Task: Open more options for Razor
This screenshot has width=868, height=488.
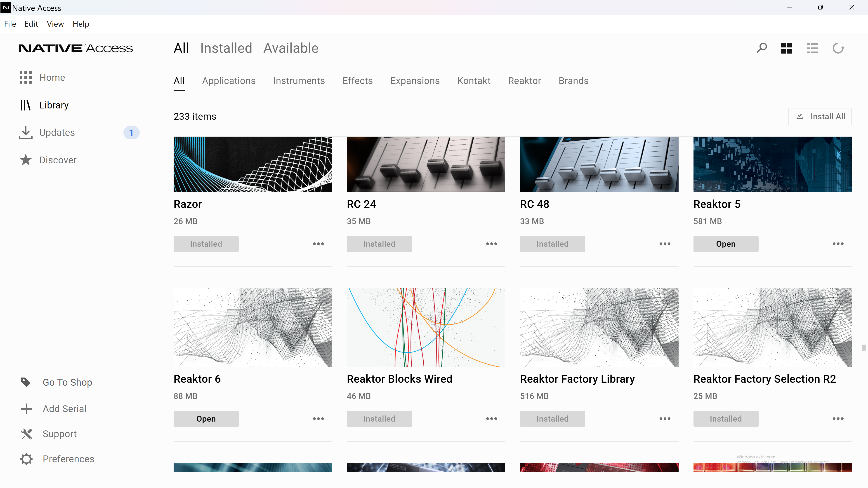Action: tap(318, 244)
